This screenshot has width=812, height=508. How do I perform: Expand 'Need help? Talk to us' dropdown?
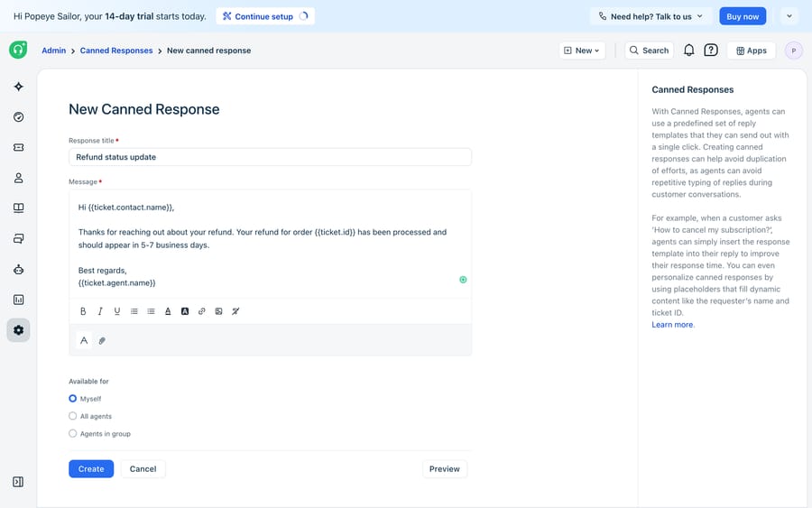651,16
